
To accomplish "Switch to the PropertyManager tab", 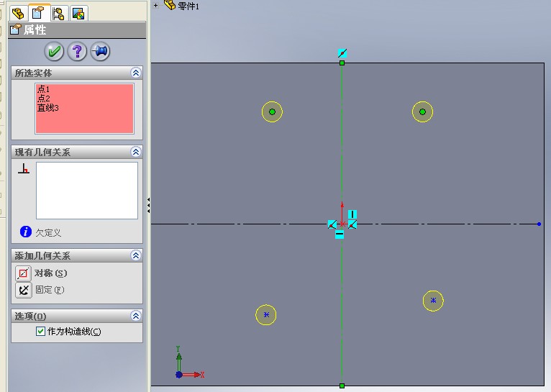I will click(39, 13).
